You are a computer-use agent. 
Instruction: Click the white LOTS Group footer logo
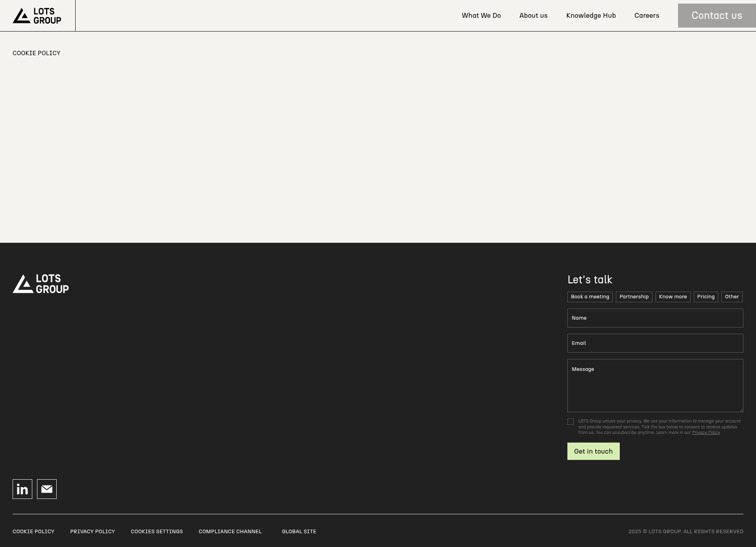pos(41,284)
